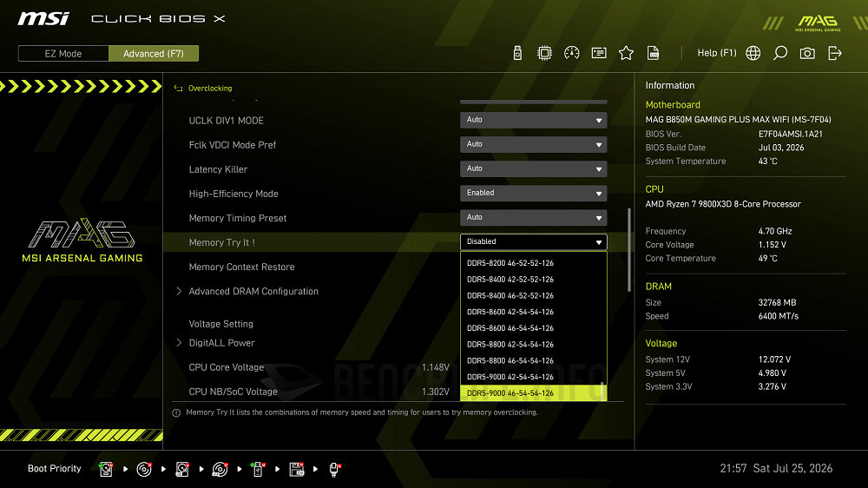The width and height of the screenshot is (868, 488).
Task: Click dropdown list scrollbar thumb
Action: click(x=602, y=391)
